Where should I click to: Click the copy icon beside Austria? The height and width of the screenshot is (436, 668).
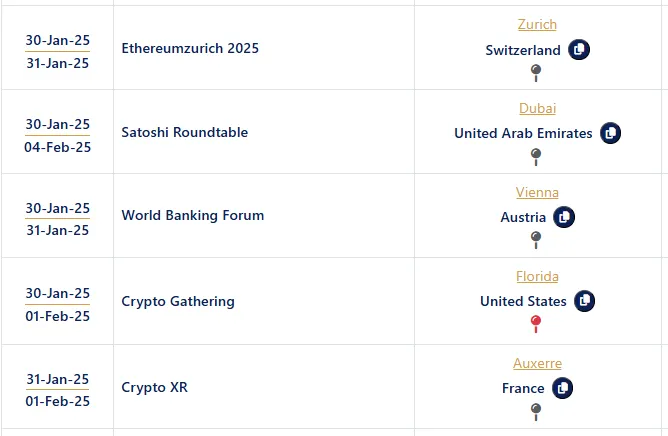click(x=564, y=216)
